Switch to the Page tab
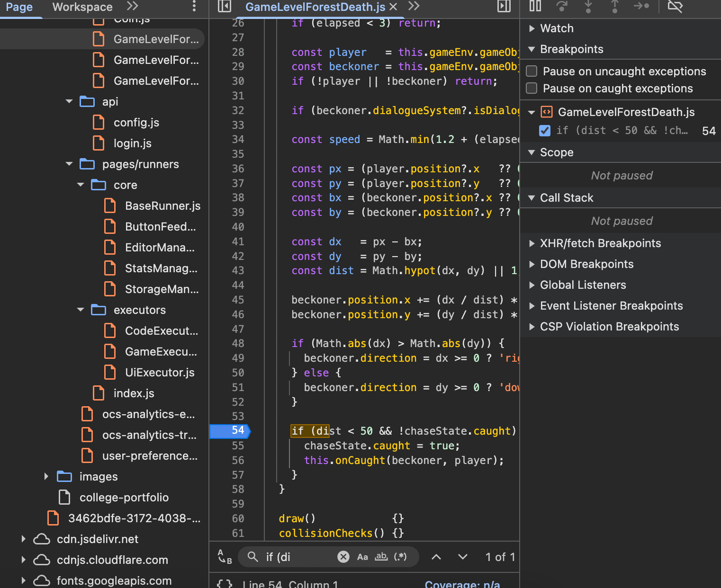Screen dimensions: 721x588 tap(19, 7)
